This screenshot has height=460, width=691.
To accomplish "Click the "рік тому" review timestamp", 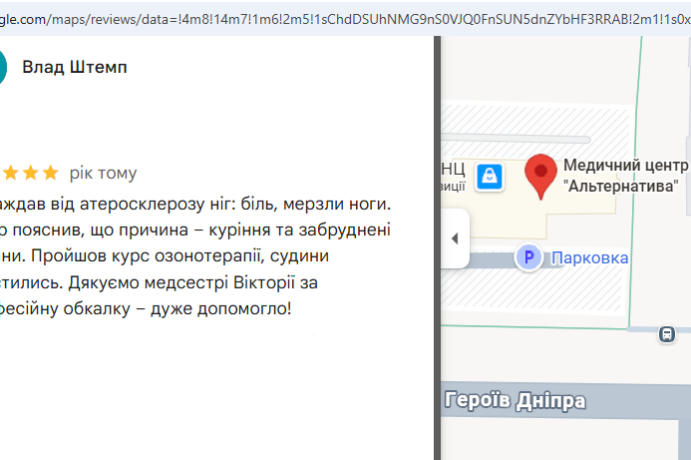I will click(103, 173).
